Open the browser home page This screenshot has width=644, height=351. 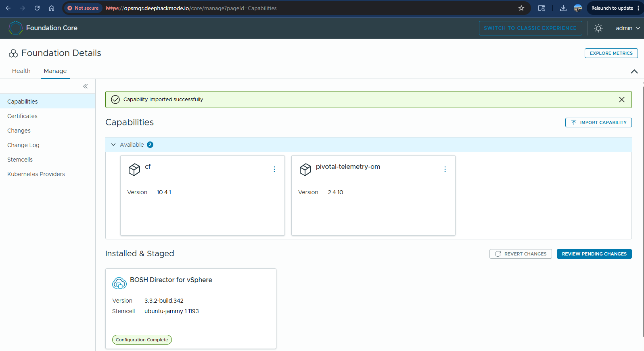(x=52, y=8)
